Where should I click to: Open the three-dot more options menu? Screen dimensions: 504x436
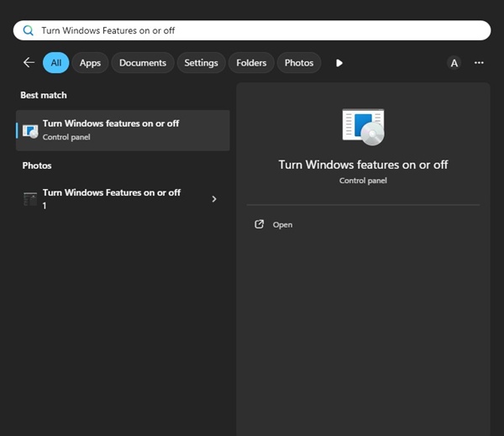point(479,63)
